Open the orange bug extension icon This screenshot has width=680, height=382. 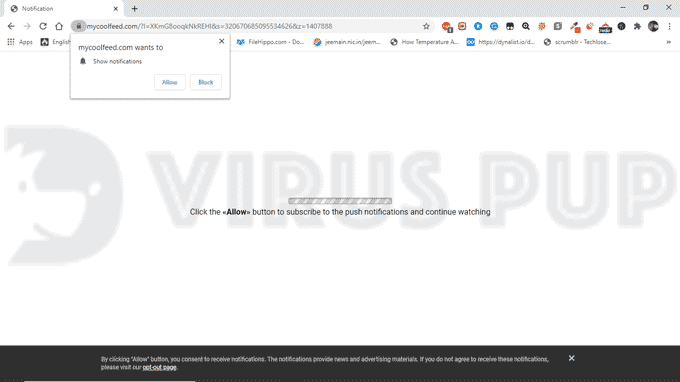click(x=542, y=26)
